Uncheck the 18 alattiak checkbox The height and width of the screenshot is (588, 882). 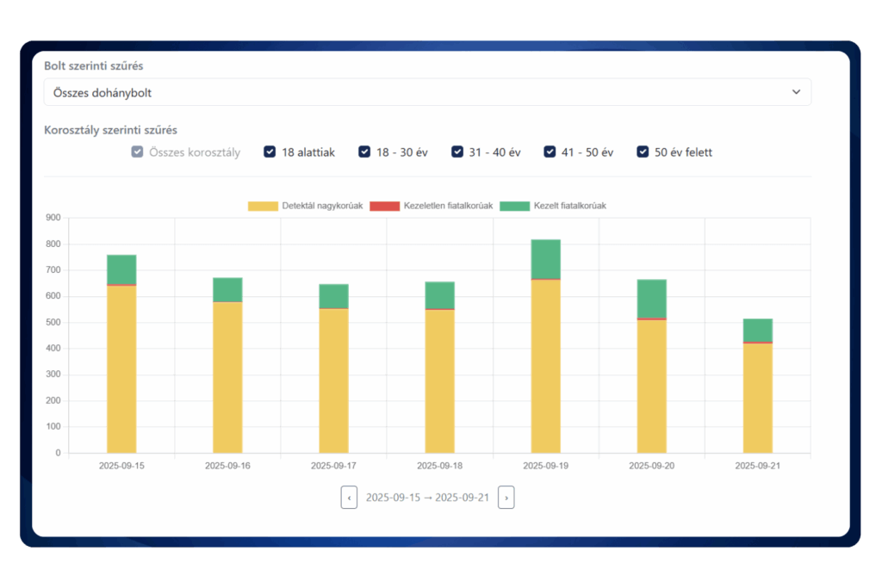270,152
